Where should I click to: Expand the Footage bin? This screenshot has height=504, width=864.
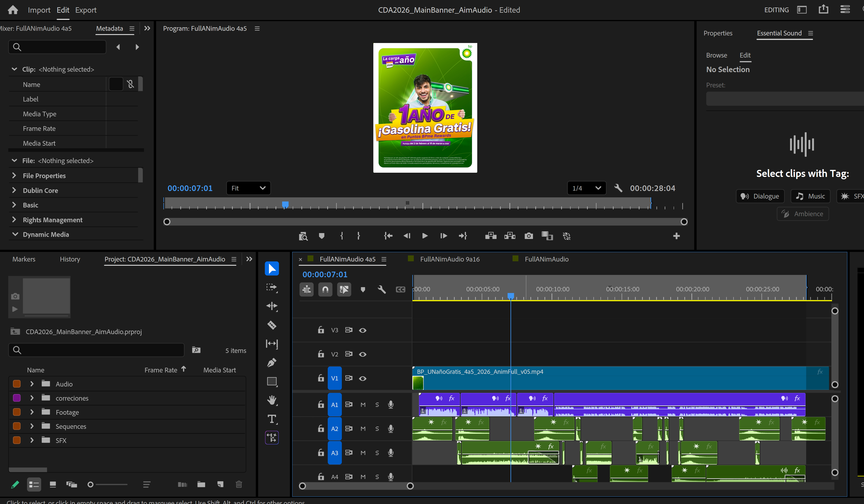(32, 412)
